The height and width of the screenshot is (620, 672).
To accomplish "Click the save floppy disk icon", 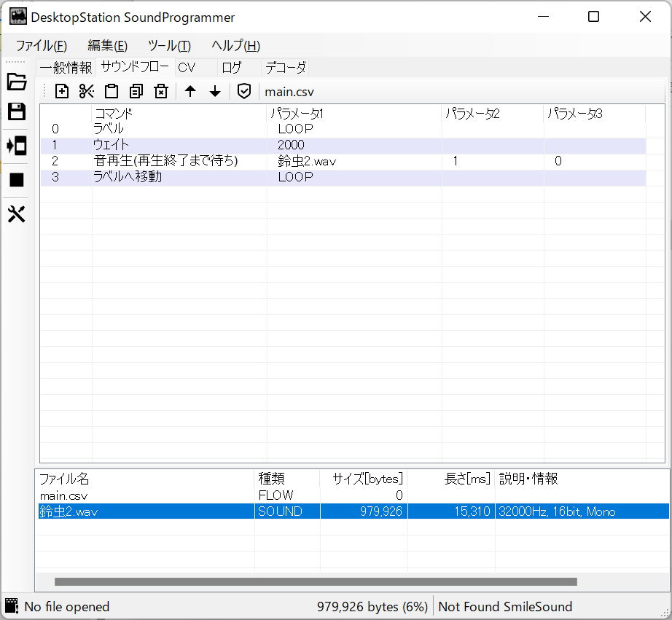I will 17,111.
